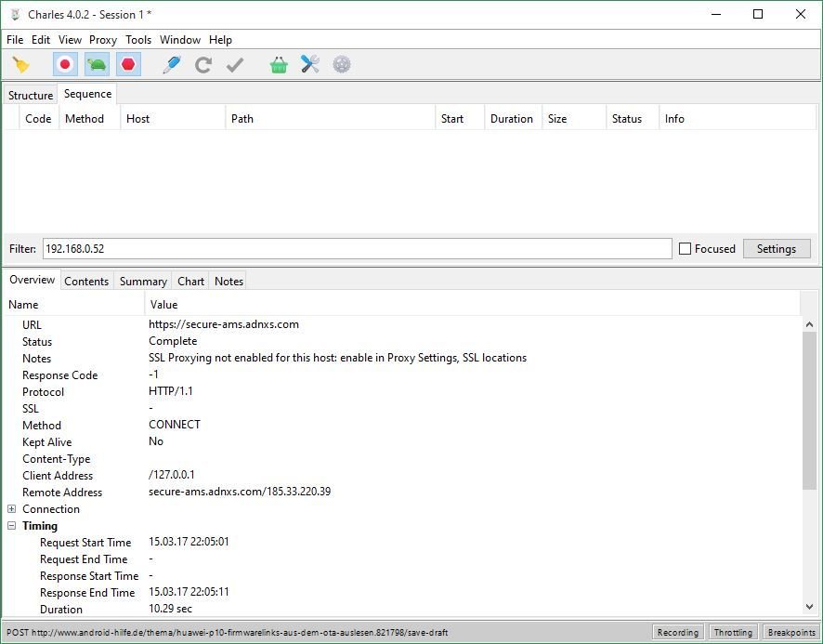This screenshot has width=823, height=644.
Task: Toggle the turtle throttling icon
Action: coord(97,65)
